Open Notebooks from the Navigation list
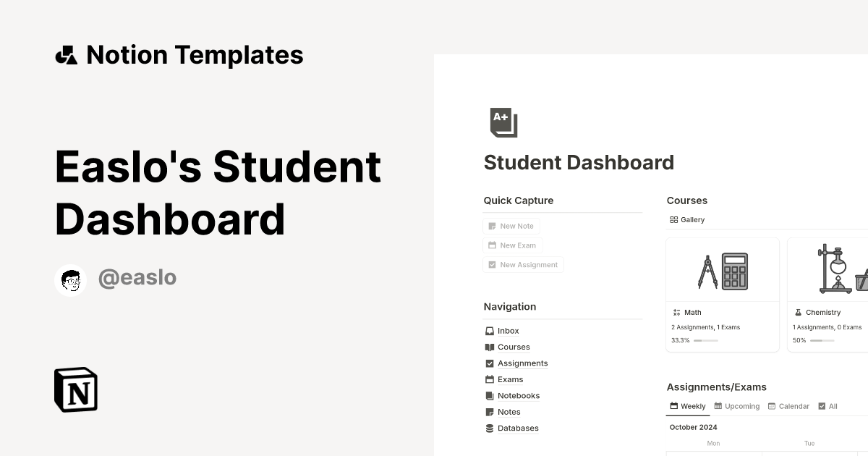Viewport: 868px width, 456px height. tap(519, 395)
